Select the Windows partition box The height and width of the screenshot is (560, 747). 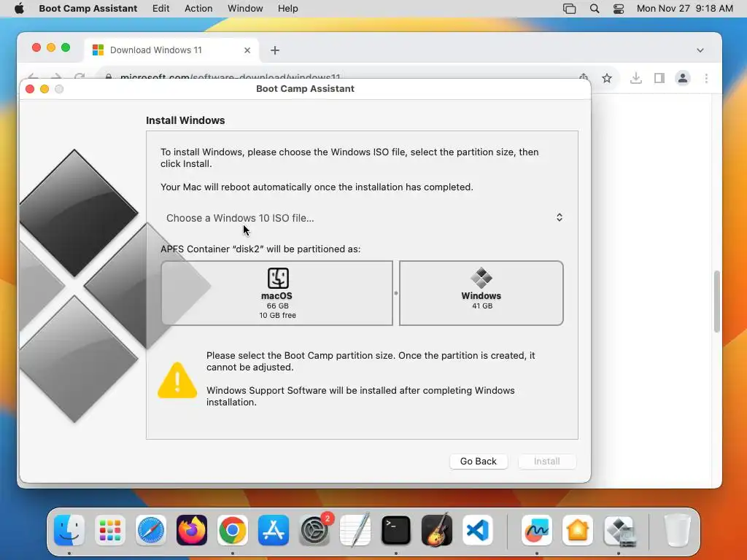coord(481,293)
